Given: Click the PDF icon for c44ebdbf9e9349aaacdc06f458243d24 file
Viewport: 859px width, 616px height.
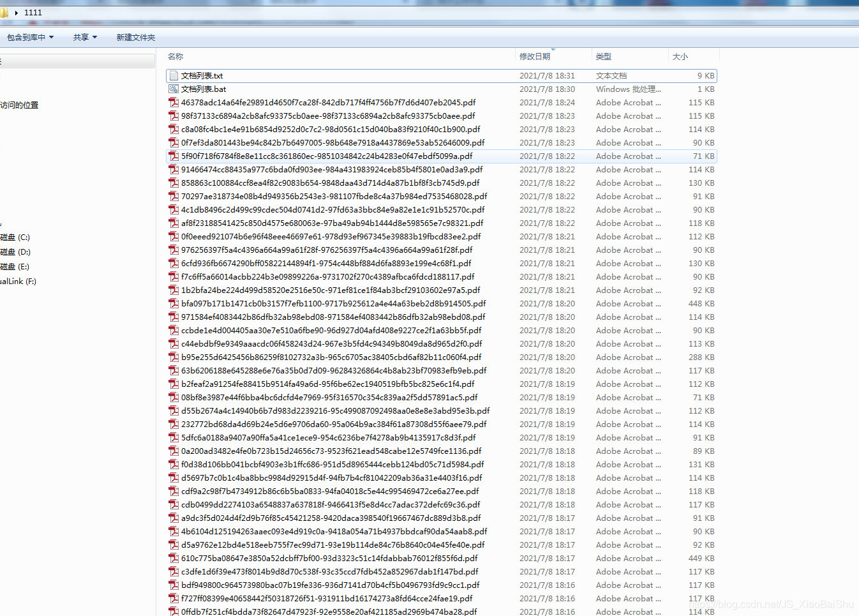Looking at the screenshot, I should coord(174,343).
